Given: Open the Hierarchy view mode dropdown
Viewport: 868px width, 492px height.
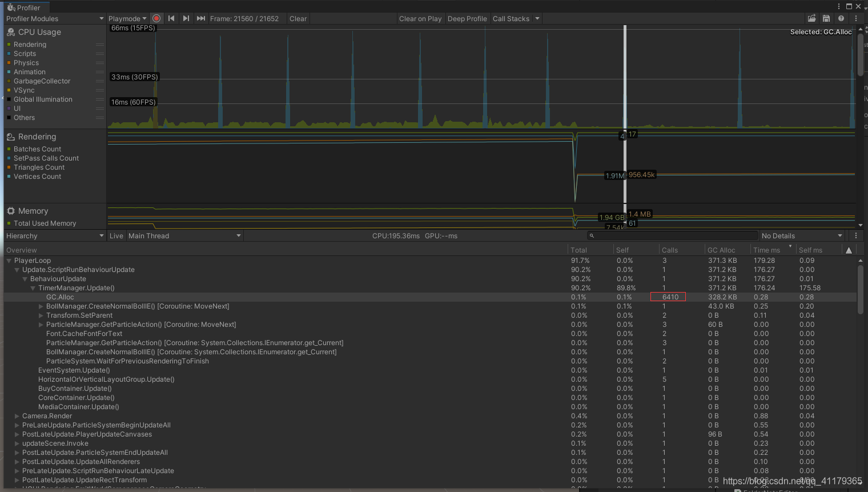Looking at the screenshot, I should click(x=55, y=235).
